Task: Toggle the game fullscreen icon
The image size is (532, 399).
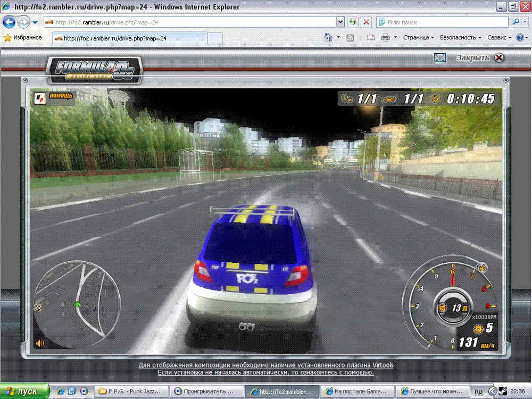Action: pos(439,58)
